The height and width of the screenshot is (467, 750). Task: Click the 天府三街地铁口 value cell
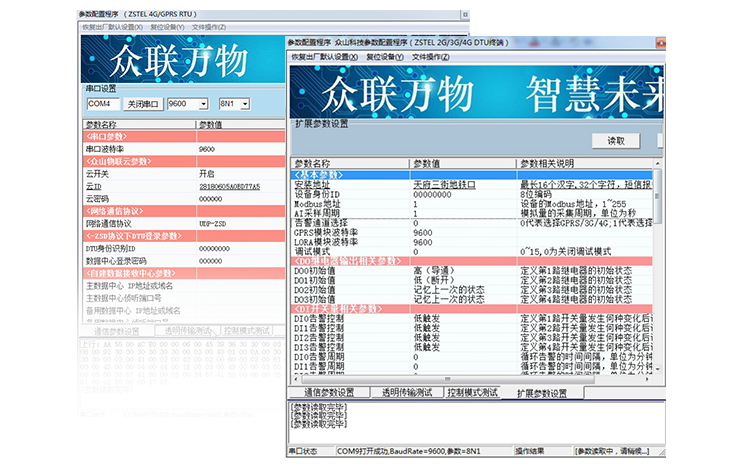pos(444,185)
